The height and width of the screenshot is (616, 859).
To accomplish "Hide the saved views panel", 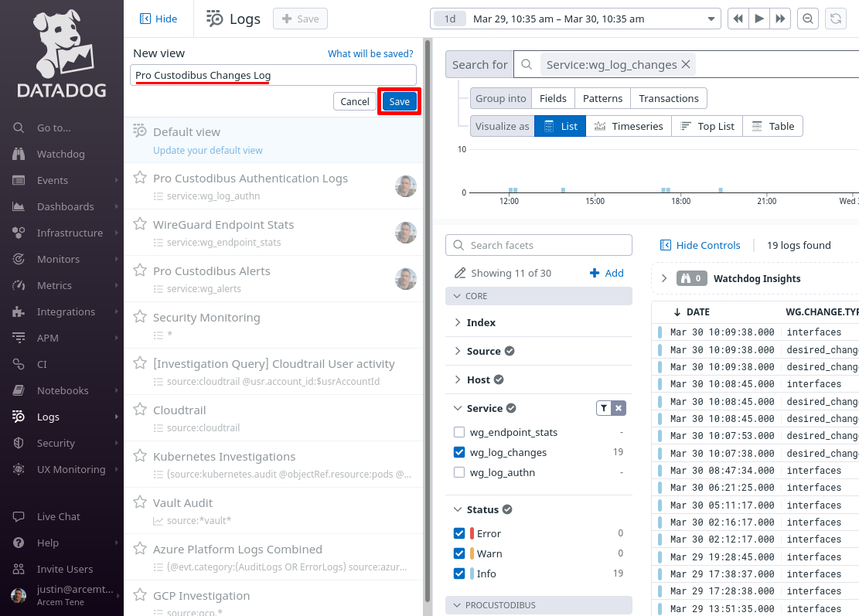I will tap(159, 19).
